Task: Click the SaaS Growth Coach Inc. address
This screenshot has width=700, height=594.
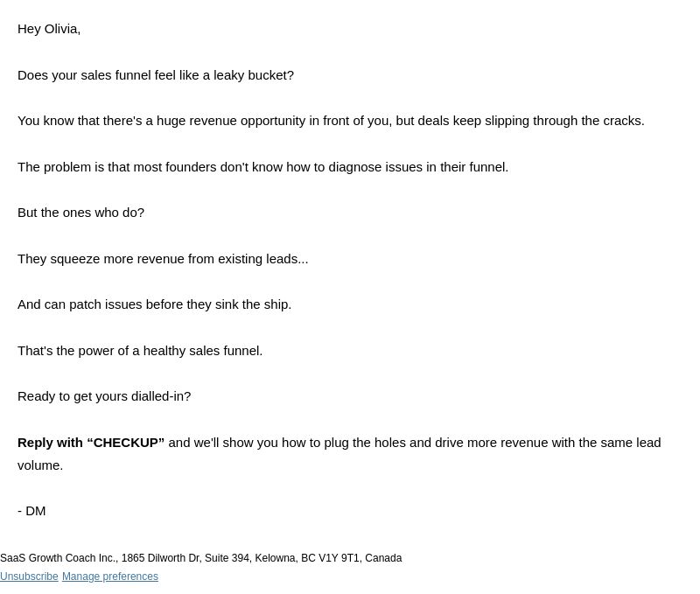Action: (201, 558)
